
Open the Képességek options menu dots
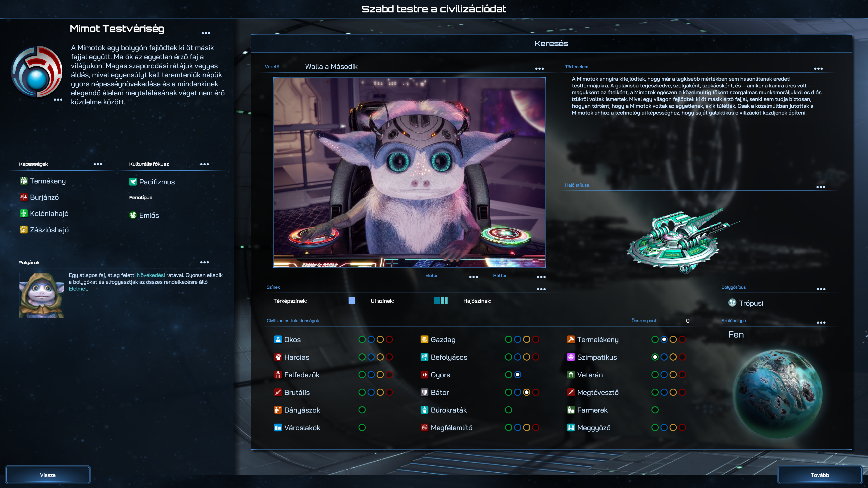click(x=98, y=164)
